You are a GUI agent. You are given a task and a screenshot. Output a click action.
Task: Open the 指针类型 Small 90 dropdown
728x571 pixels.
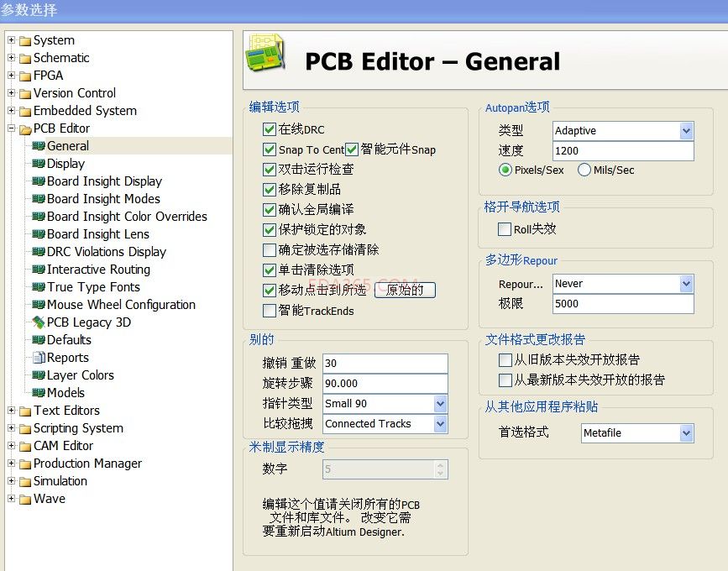[441, 403]
